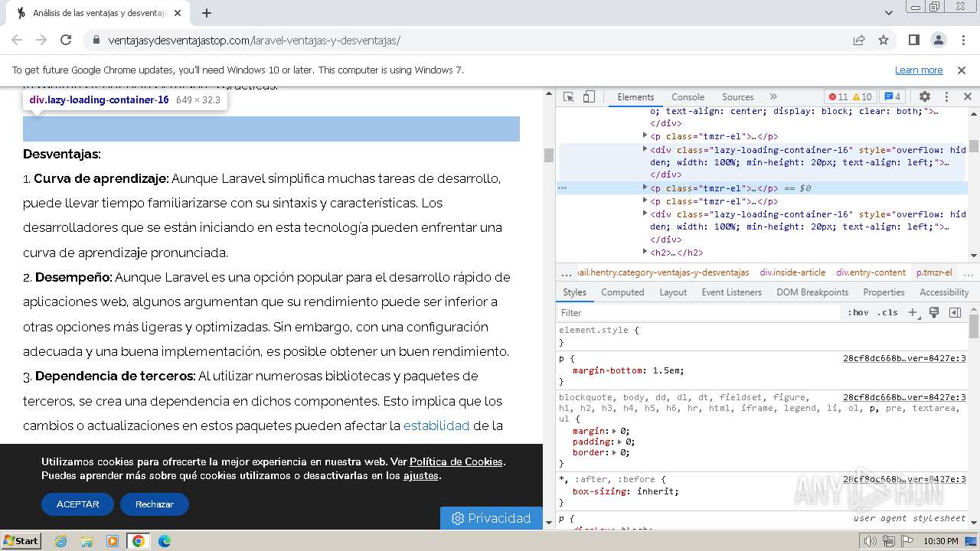980x551 pixels.
Task: Open the Windows Start menu
Action: pos(21,540)
